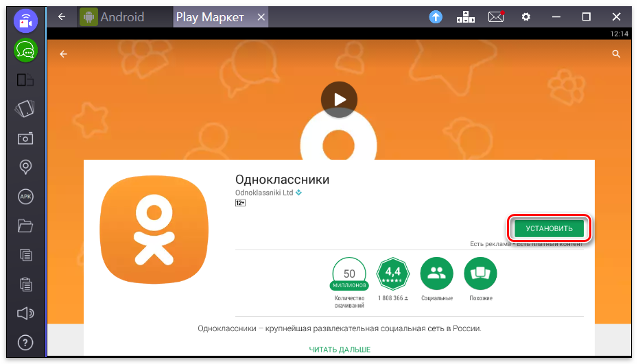Screen dimensions: 638x364
Task: Click the green Установить install button
Action: [550, 228]
